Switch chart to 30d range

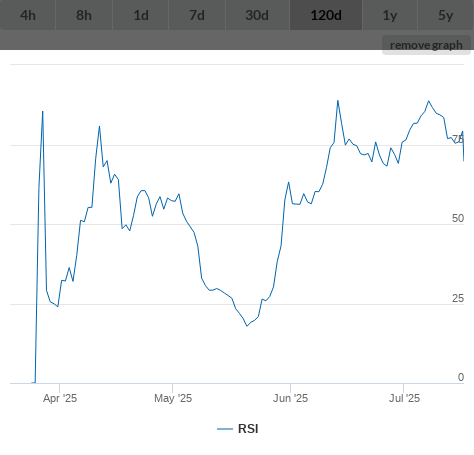(257, 15)
